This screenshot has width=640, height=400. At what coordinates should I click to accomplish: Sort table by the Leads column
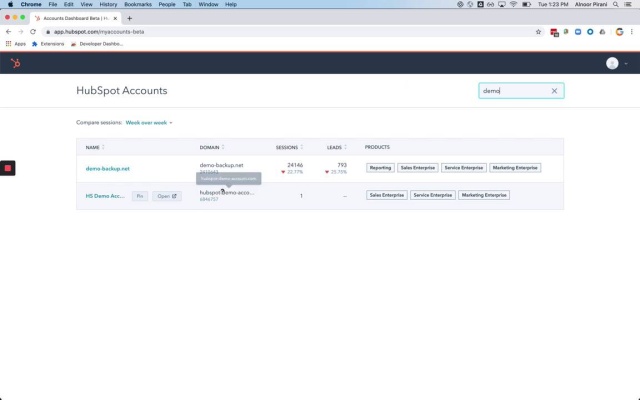tap(337, 147)
